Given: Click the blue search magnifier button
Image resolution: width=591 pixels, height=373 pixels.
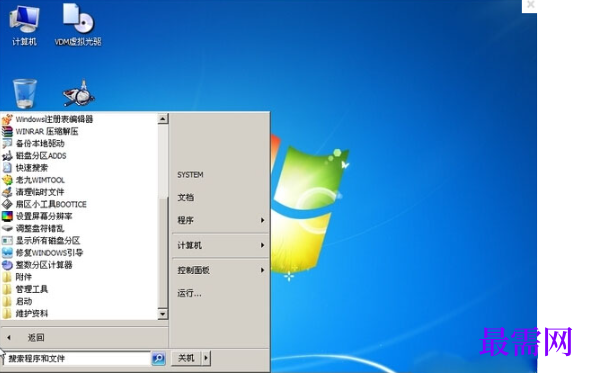Looking at the screenshot, I should pos(159,358).
